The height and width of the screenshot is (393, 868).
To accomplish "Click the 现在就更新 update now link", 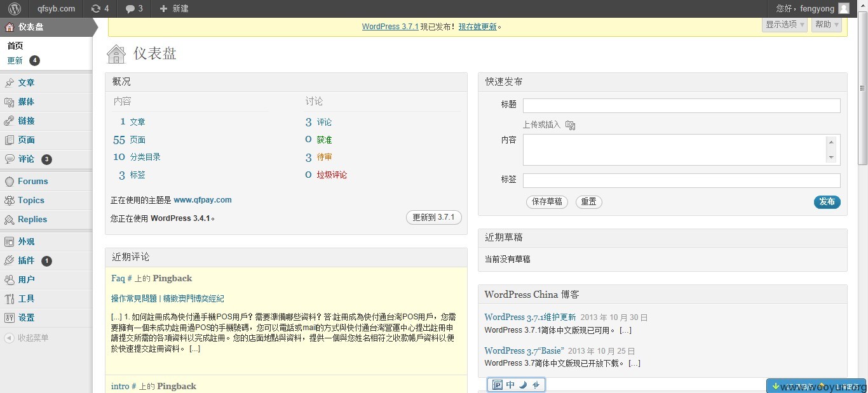I will coord(478,27).
